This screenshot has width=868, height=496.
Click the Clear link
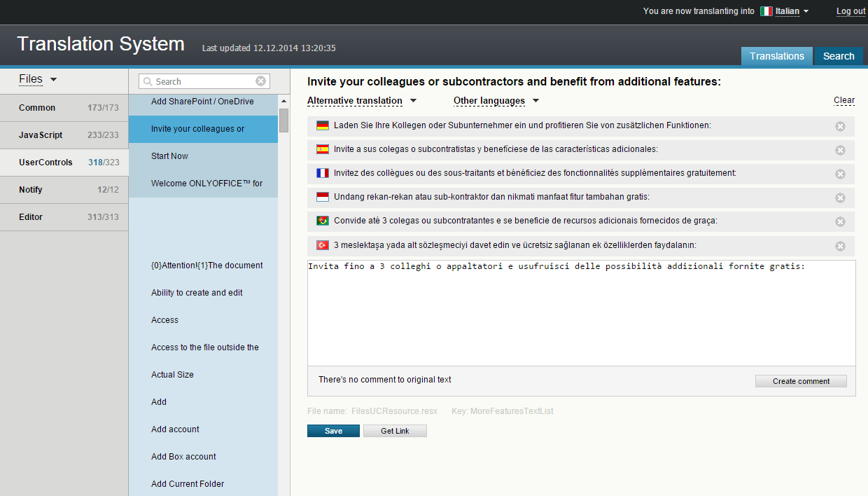pos(844,100)
